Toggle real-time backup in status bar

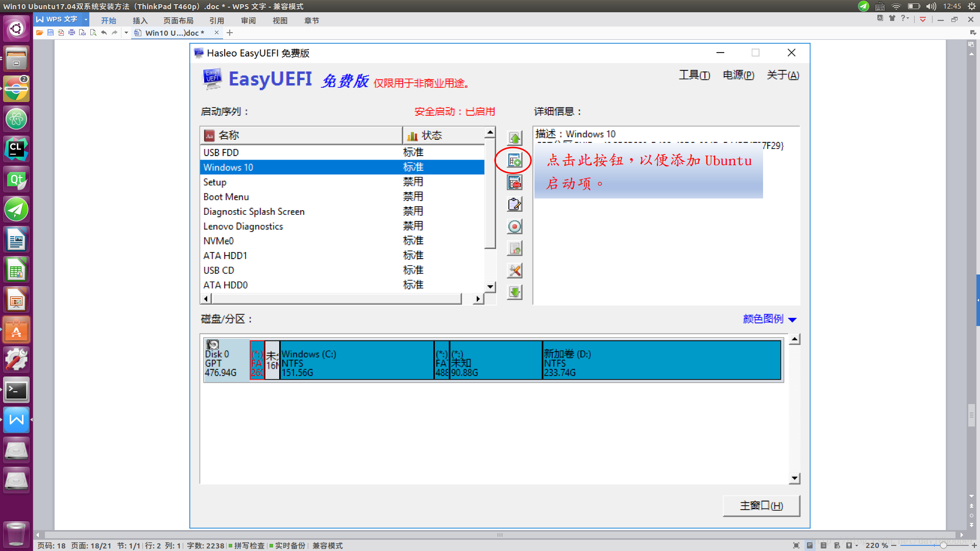287,545
